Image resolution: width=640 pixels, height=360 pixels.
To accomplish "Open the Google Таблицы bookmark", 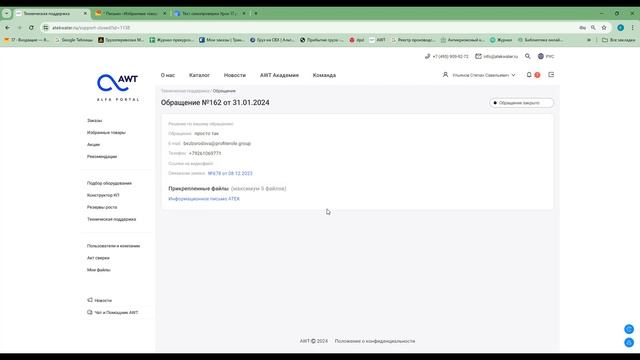I will [x=73, y=40].
